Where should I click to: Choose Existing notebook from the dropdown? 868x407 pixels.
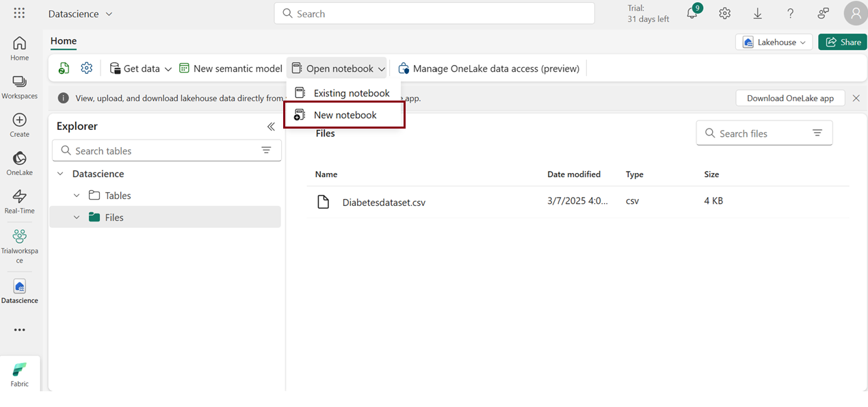(351, 93)
